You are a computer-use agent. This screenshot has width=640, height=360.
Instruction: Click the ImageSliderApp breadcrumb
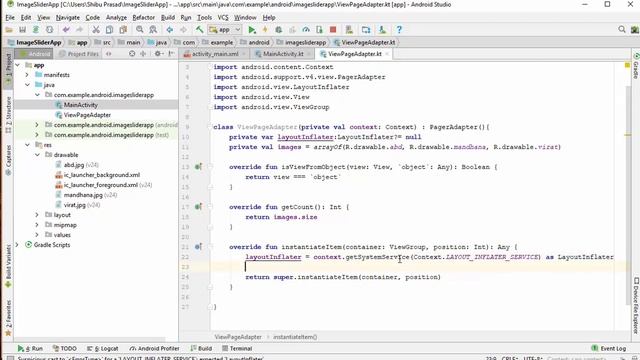35,42
